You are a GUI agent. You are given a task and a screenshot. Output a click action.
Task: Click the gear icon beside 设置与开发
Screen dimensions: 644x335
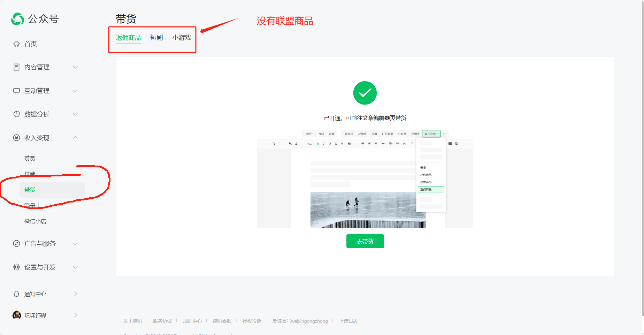click(x=16, y=267)
